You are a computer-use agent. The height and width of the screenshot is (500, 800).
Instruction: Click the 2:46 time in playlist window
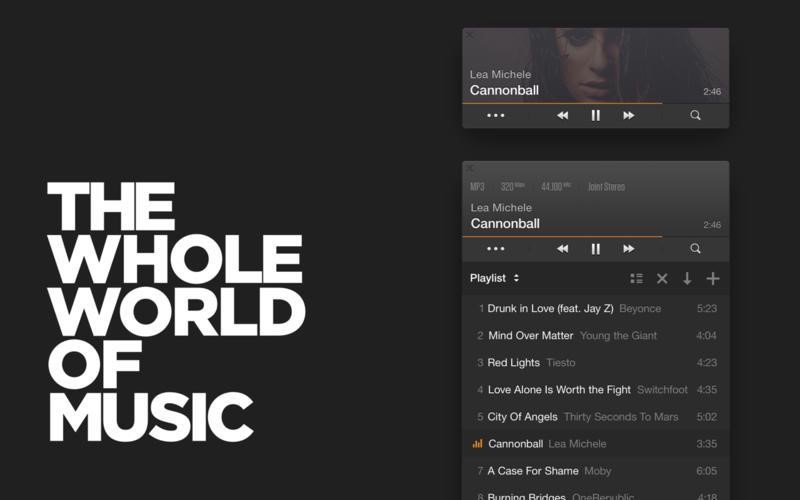pos(712,225)
